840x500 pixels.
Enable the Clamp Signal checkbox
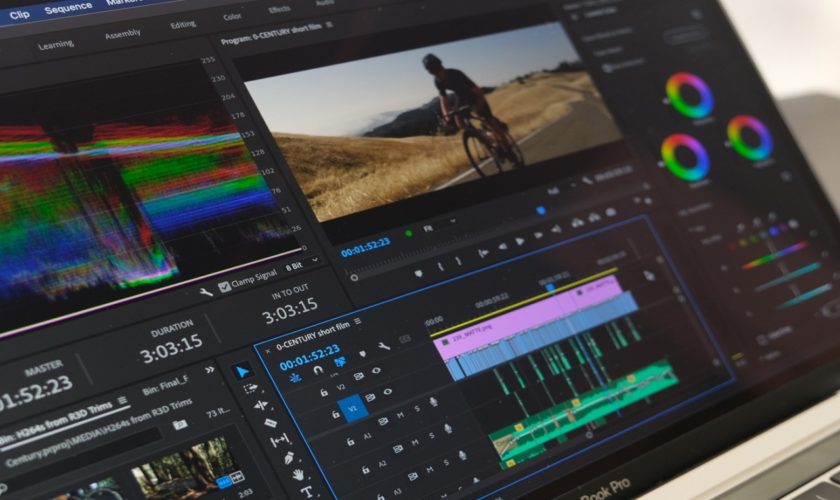(x=224, y=286)
